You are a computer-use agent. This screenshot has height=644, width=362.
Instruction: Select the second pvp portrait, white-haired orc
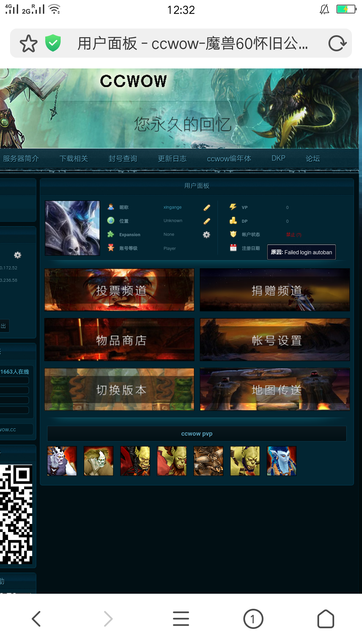(99, 461)
